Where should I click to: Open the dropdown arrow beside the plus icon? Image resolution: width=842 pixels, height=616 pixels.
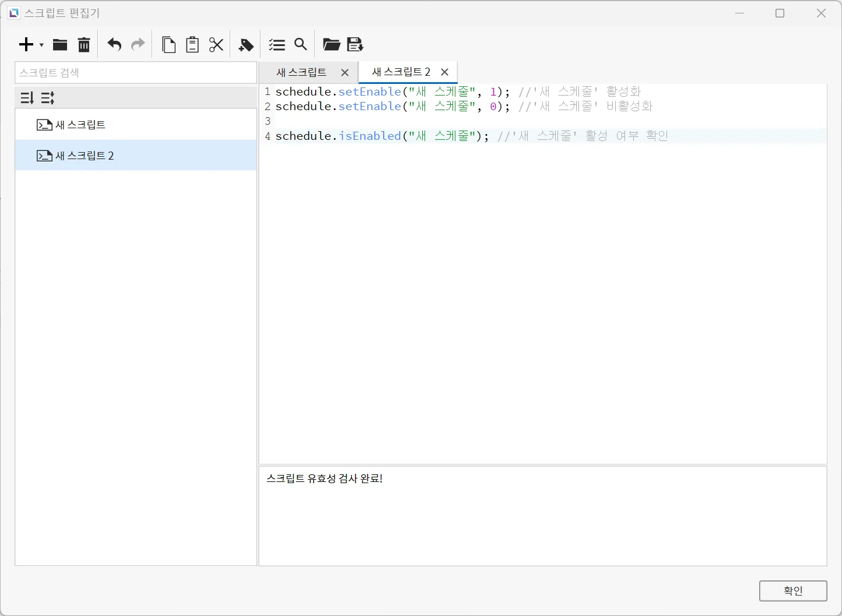tap(41, 45)
